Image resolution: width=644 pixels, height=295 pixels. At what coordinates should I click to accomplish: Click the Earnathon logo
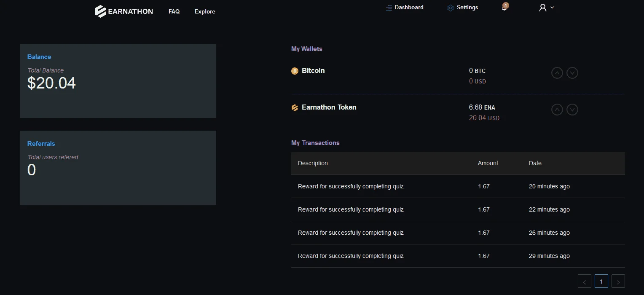[124, 11]
